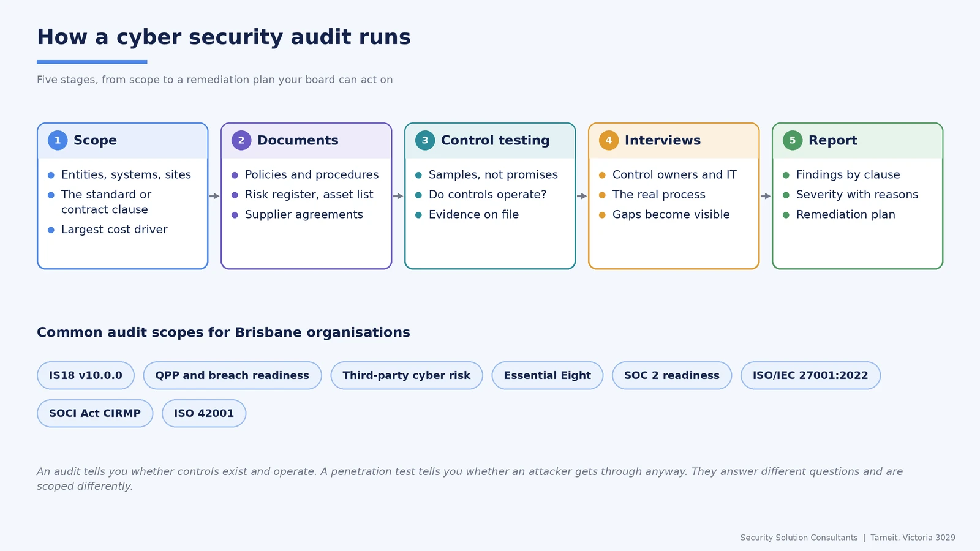Click 'Remediation plan' bullet text

pyautogui.click(x=846, y=215)
